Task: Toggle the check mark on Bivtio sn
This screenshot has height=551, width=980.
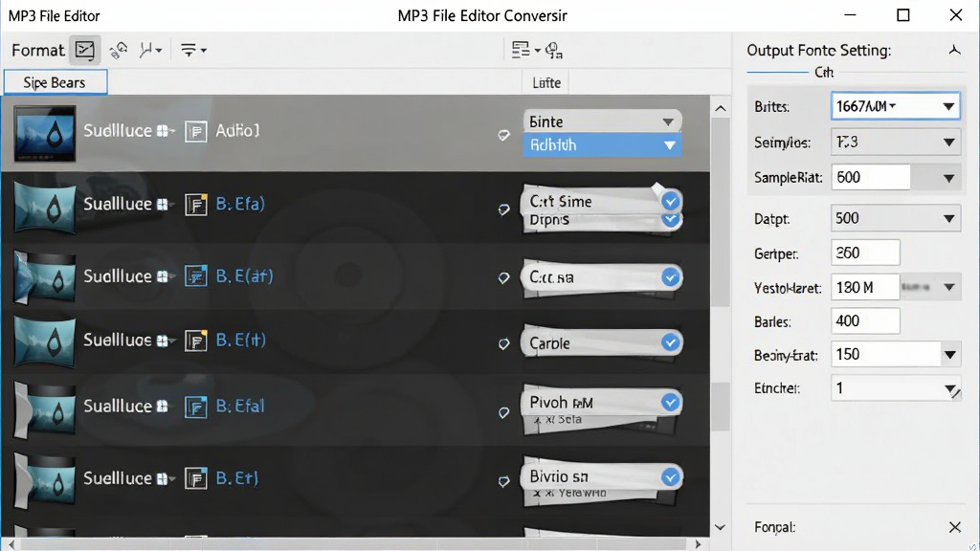Action: (671, 477)
